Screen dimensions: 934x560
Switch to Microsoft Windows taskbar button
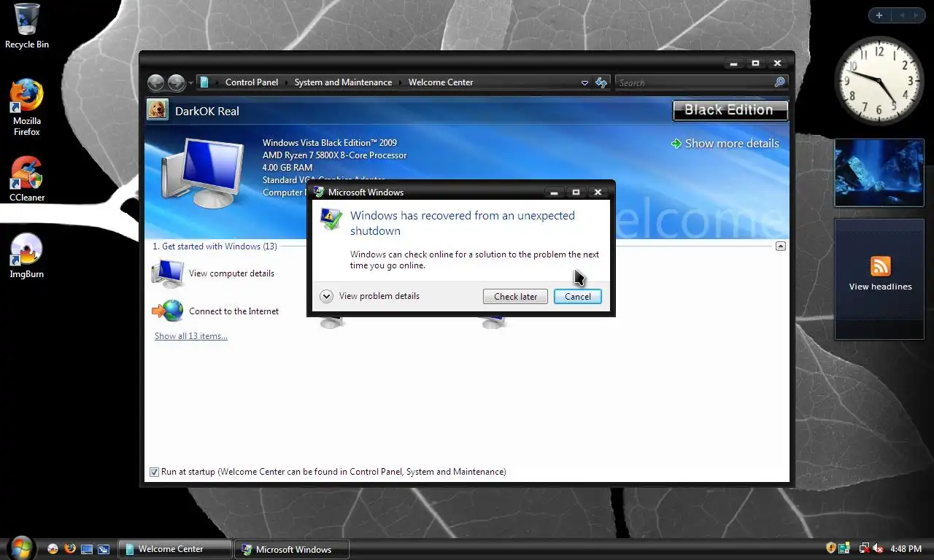click(x=292, y=549)
